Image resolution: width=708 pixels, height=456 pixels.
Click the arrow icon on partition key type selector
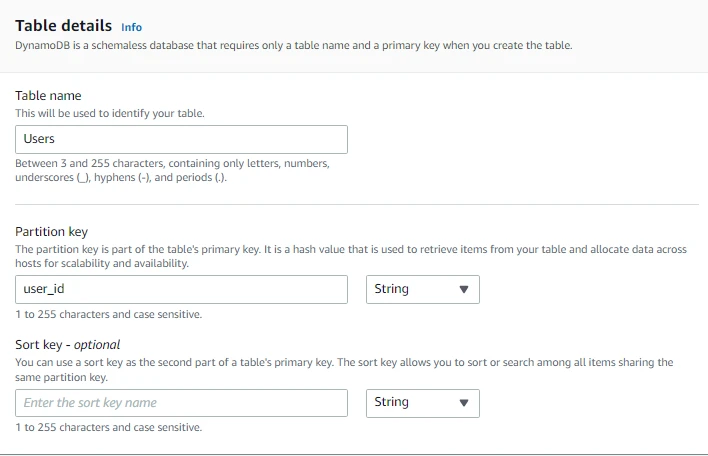[x=463, y=290]
